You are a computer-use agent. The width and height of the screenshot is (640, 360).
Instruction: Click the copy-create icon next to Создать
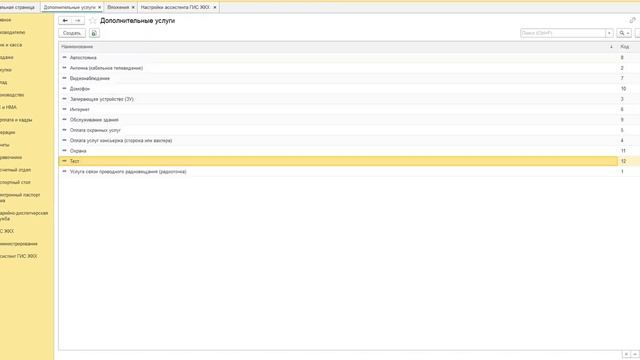coord(94,33)
